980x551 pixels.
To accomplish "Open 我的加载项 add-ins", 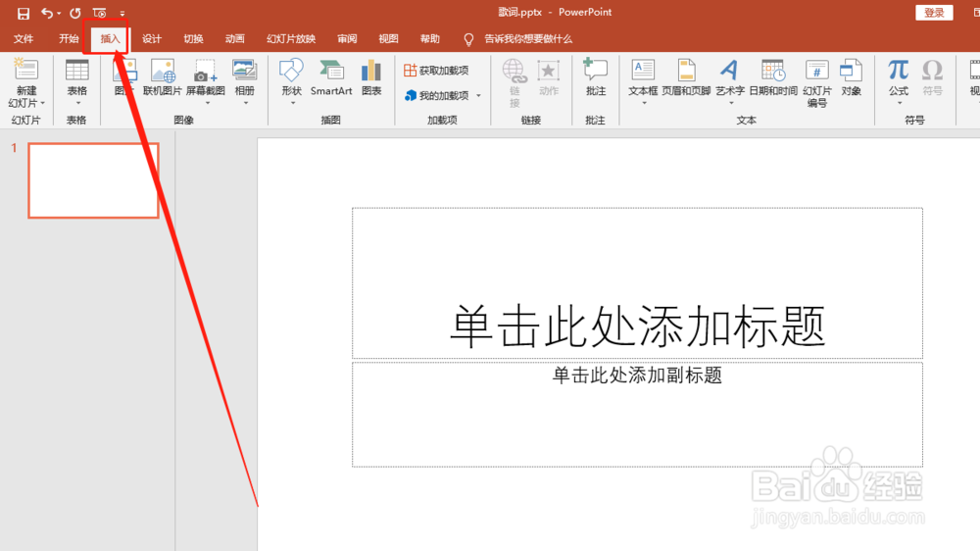I will pyautogui.click(x=437, y=95).
